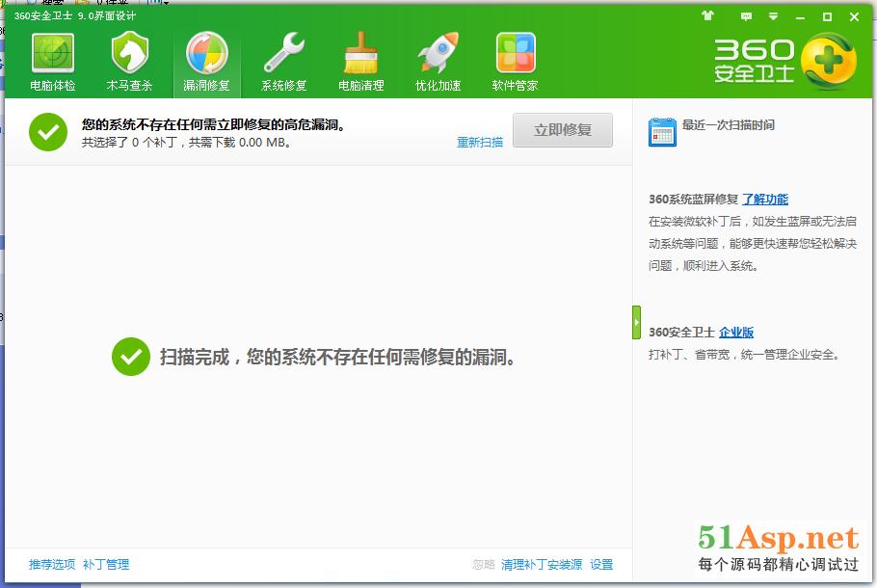This screenshot has width=877, height=588.
Task: Click the 扫描完成 result message
Action: 337,357
